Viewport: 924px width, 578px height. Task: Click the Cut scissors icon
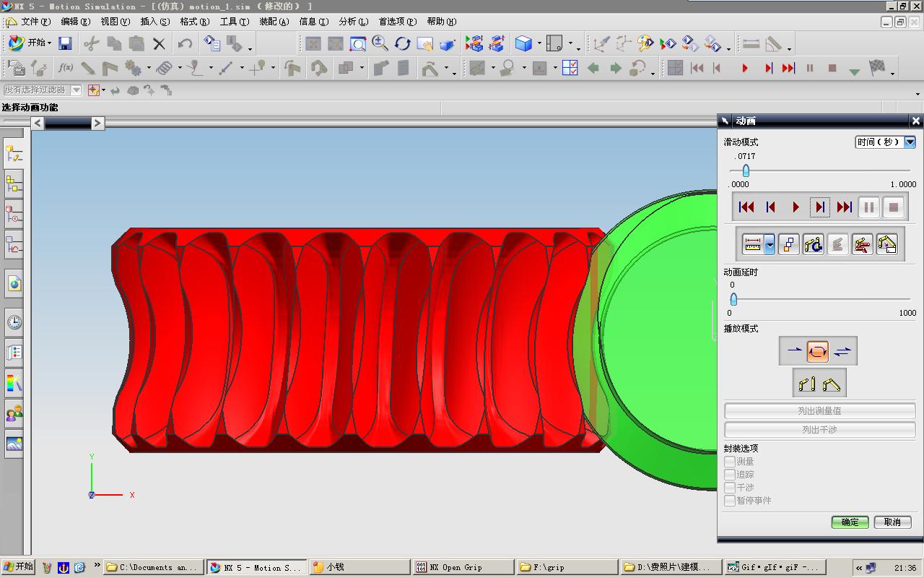(x=91, y=43)
